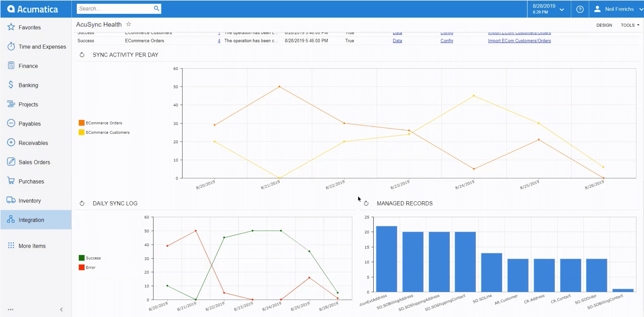Viewport: 644px width, 317px height.
Task: Click the Purchases cart icon
Action: (11, 181)
